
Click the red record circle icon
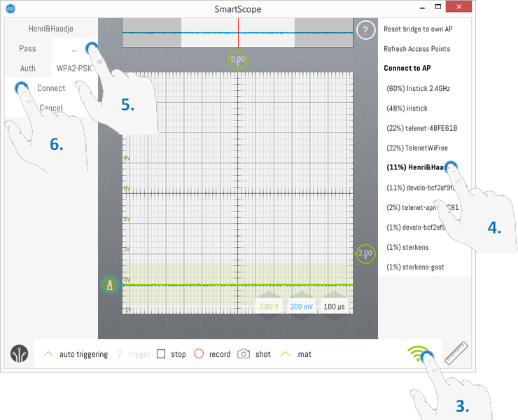199,354
